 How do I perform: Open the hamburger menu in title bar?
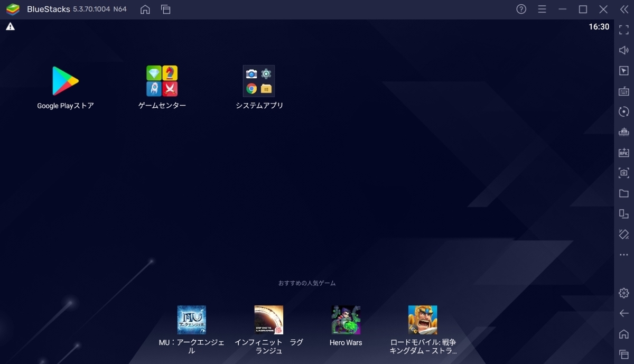click(542, 9)
